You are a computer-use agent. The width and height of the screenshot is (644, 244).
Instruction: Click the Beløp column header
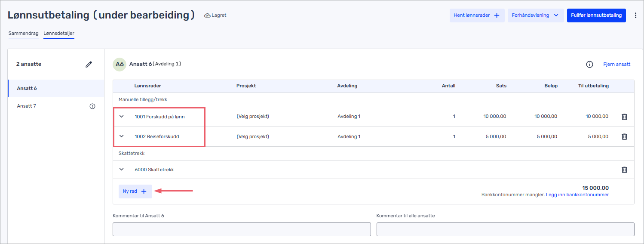(551, 86)
